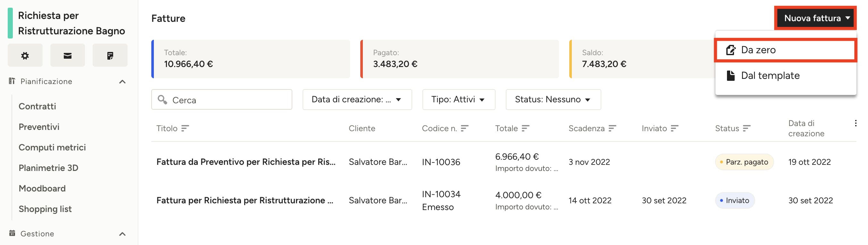Click the Nuova fattura button

[x=815, y=18]
